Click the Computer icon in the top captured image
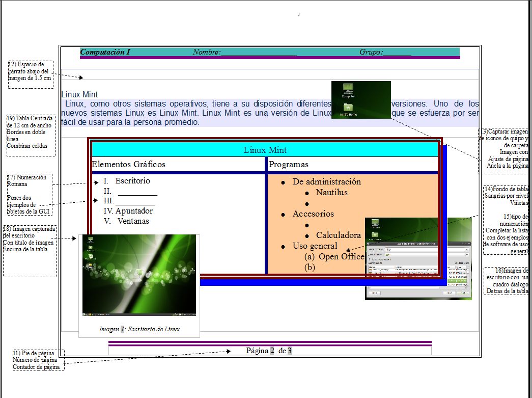 [348, 89]
